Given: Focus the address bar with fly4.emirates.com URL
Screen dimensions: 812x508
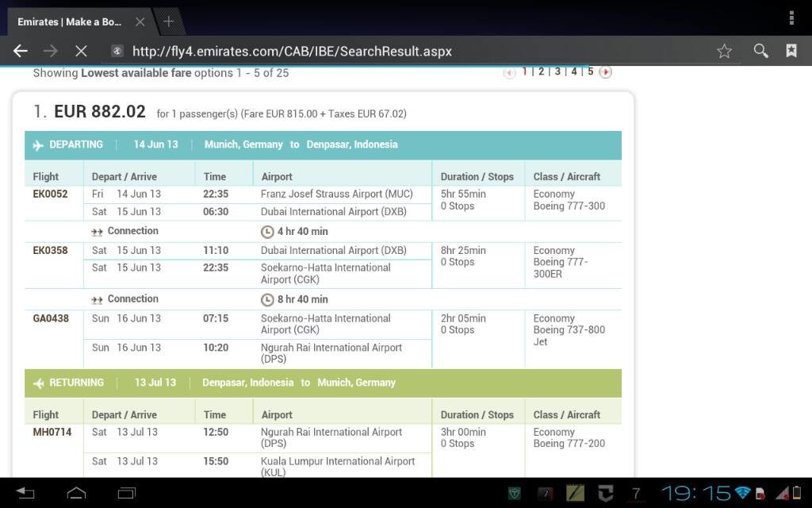Looking at the screenshot, I should (292, 52).
